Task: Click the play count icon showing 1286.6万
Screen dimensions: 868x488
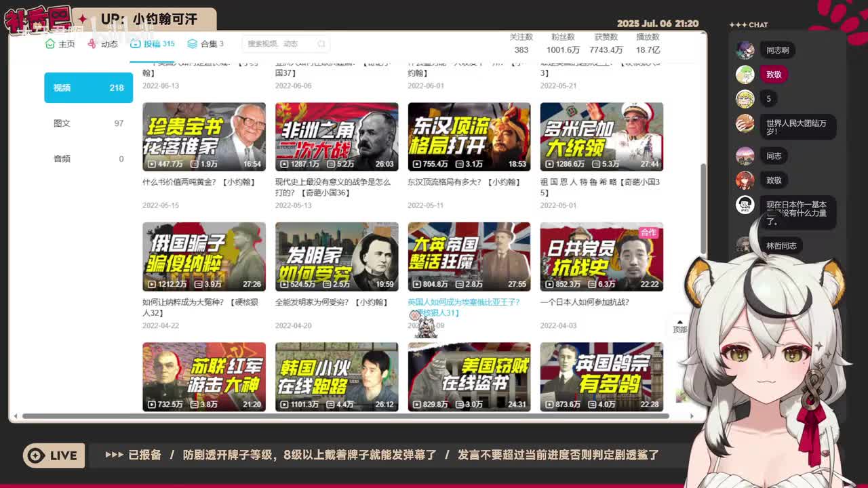Action: pos(550,164)
